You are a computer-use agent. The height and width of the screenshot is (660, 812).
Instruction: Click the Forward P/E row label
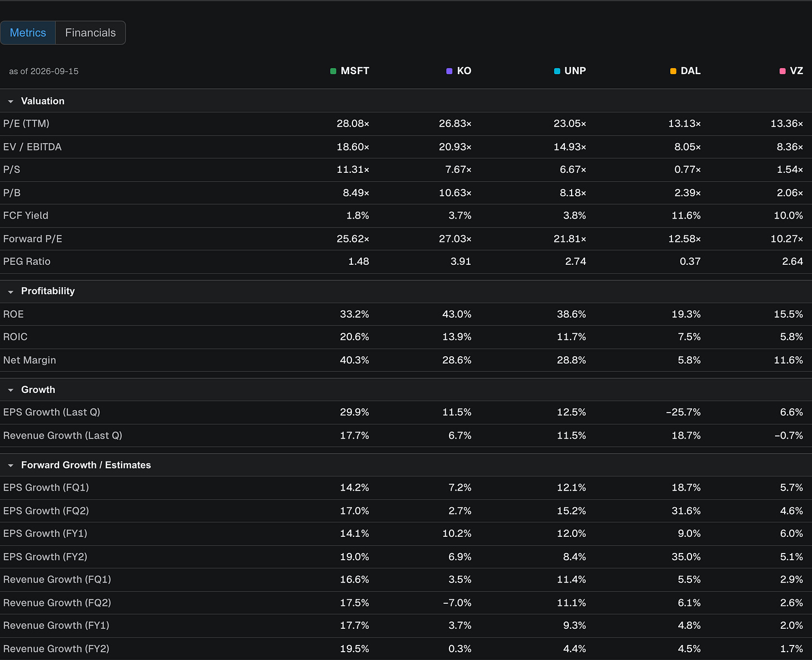[x=32, y=239]
